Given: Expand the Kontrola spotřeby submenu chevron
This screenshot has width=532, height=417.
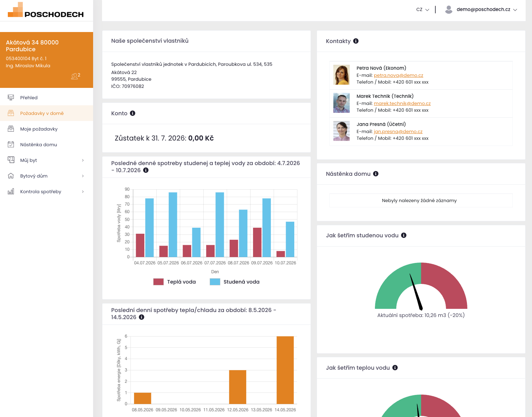Looking at the screenshot, I should click(83, 191).
